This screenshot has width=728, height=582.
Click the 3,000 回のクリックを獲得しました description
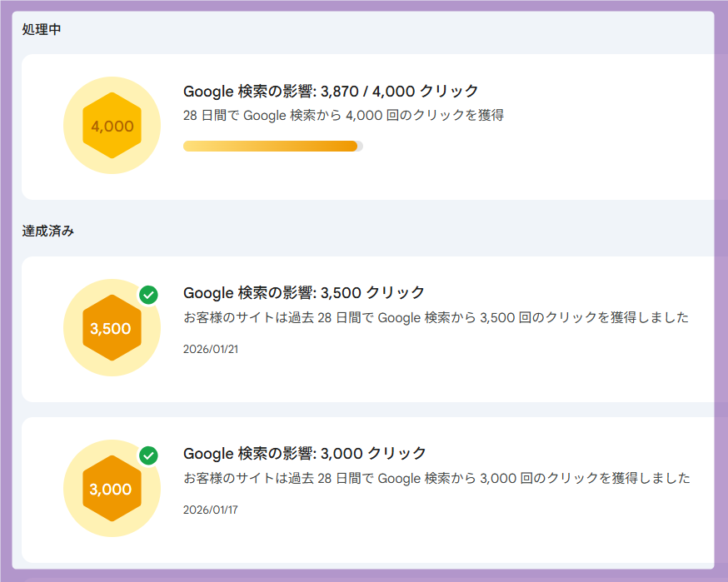(x=436, y=478)
